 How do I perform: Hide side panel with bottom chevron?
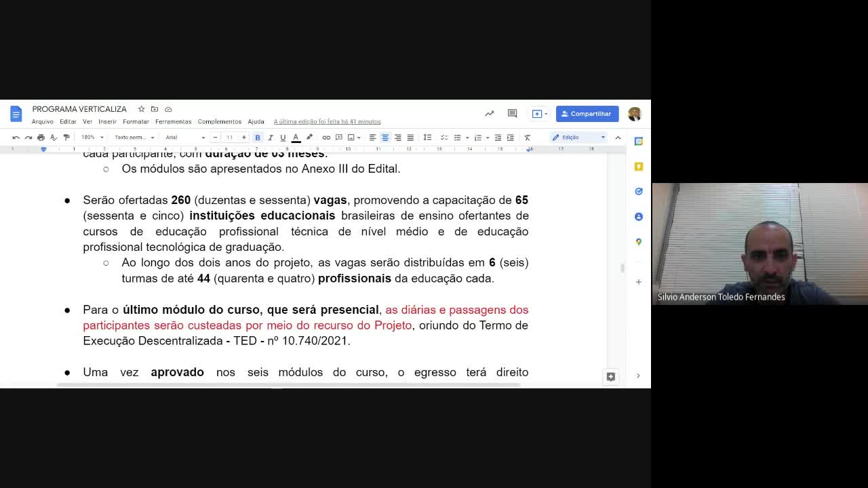coord(637,375)
